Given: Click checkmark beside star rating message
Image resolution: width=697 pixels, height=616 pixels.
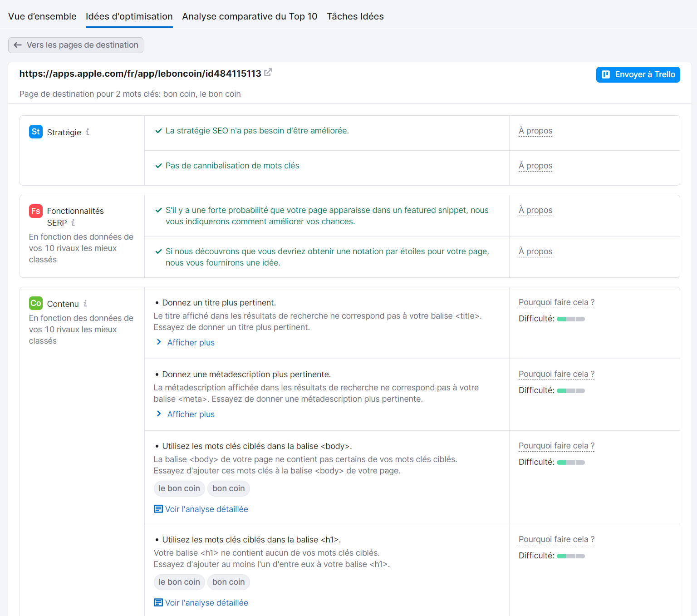Looking at the screenshot, I should (159, 251).
